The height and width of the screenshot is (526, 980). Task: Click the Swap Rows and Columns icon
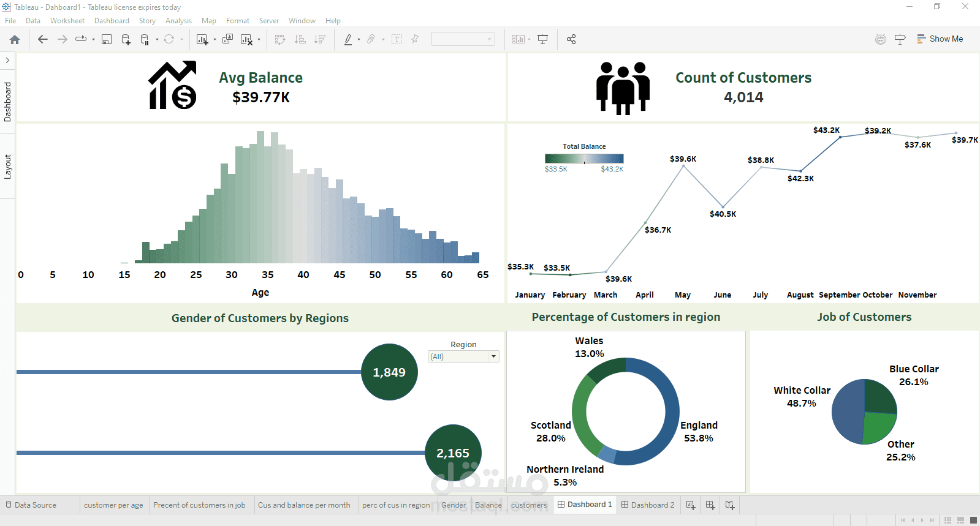click(280, 39)
